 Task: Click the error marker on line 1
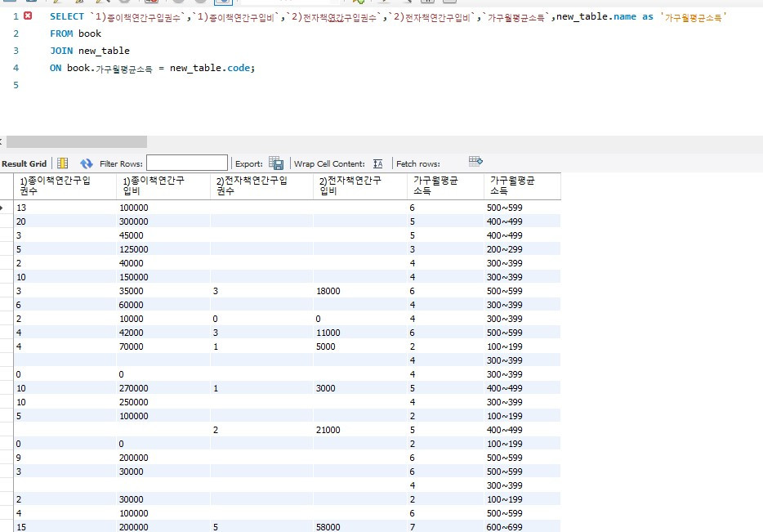point(28,16)
